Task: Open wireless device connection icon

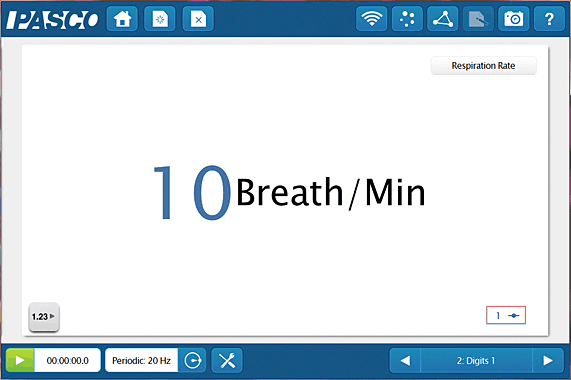Action: tap(371, 19)
